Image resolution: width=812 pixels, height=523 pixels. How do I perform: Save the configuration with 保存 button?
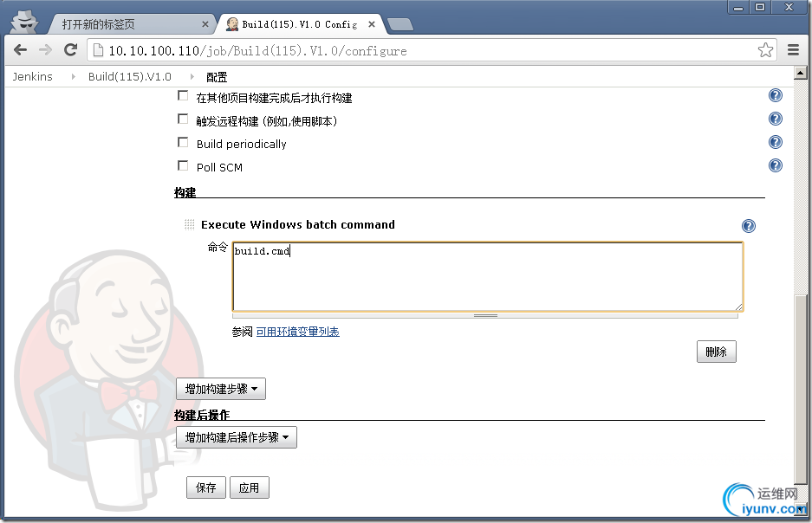click(206, 487)
